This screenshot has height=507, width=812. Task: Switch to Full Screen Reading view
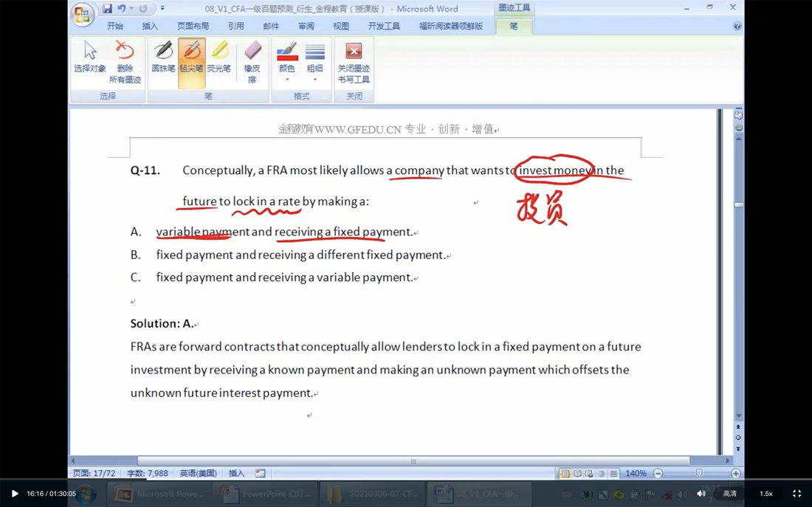tap(577, 473)
